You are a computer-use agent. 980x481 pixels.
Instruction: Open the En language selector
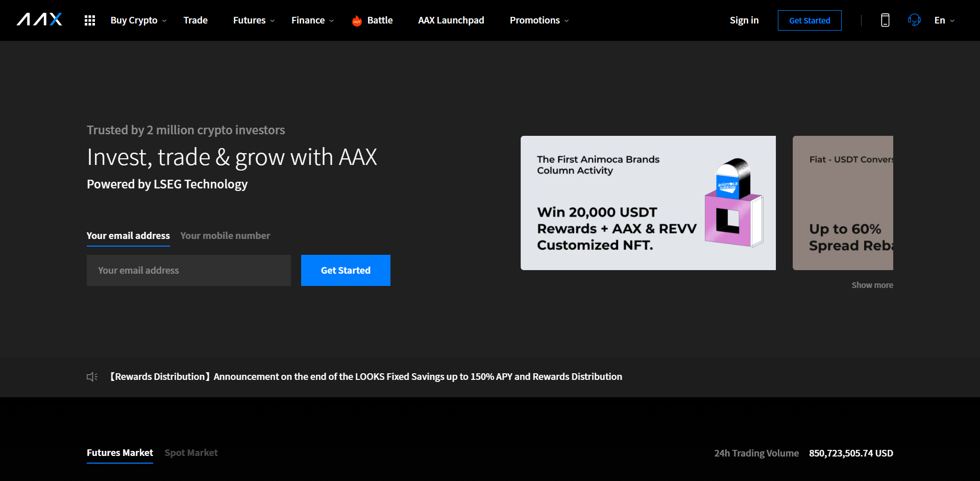coord(944,20)
